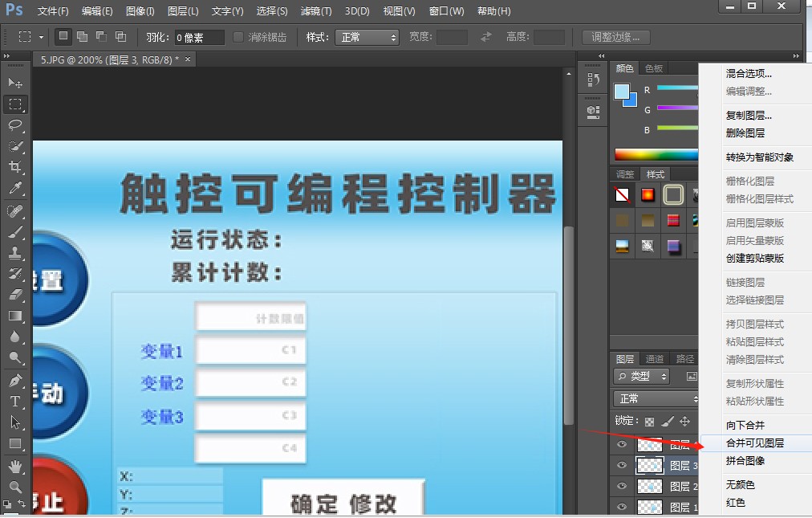This screenshot has width=812, height=518.
Task: Hide 图层 3 with its eye icon
Action: [622, 465]
